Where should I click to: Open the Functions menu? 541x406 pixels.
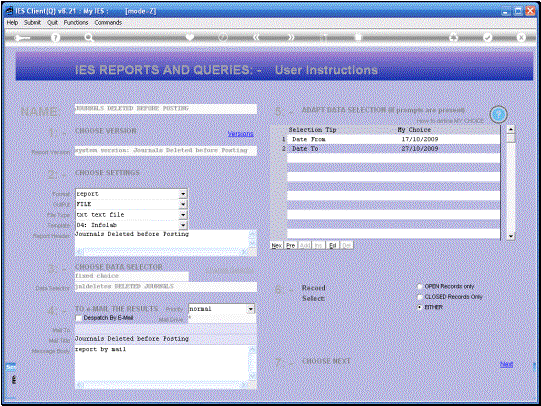point(76,22)
